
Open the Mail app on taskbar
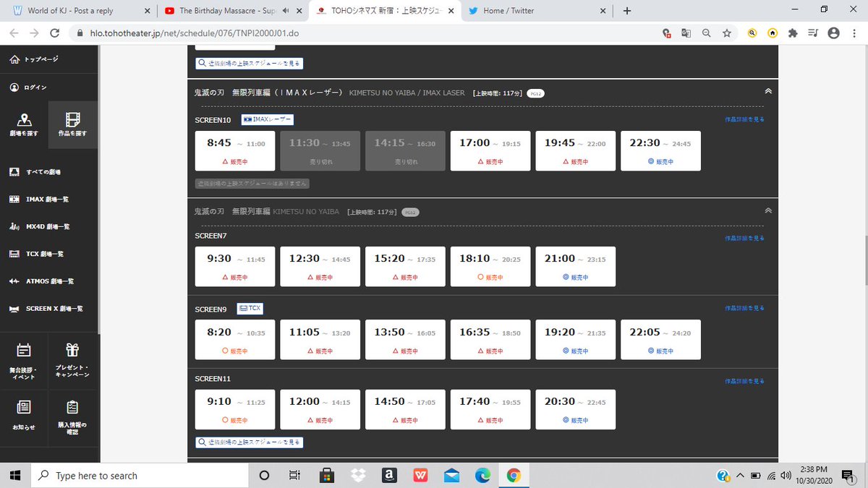pyautogui.click(x=451, y=475)
